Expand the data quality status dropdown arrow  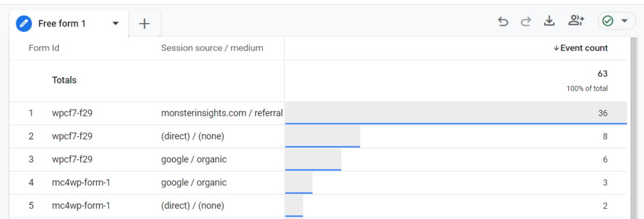tap(625, 21)
